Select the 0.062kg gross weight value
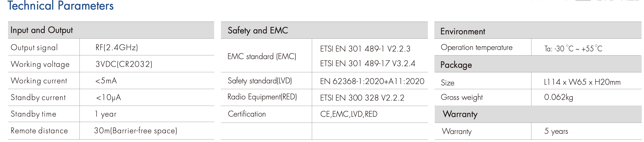 click(x=558, y=97)
